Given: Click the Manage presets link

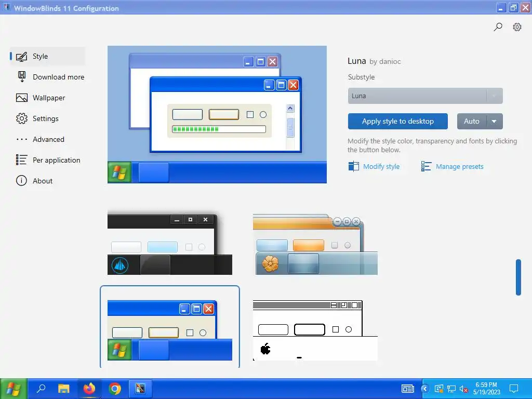Looking at the screenshot, I should (x=460, y=167).
